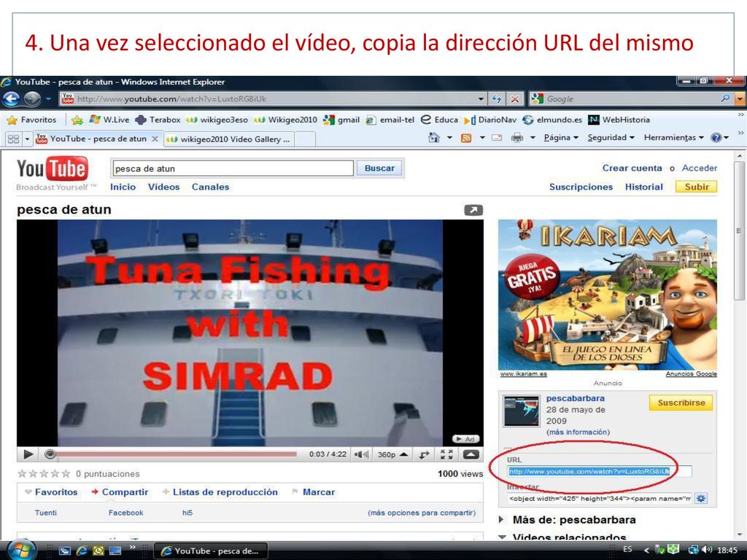Click the Buscar search button
This screenshot has width=747, height=560.
379,168
